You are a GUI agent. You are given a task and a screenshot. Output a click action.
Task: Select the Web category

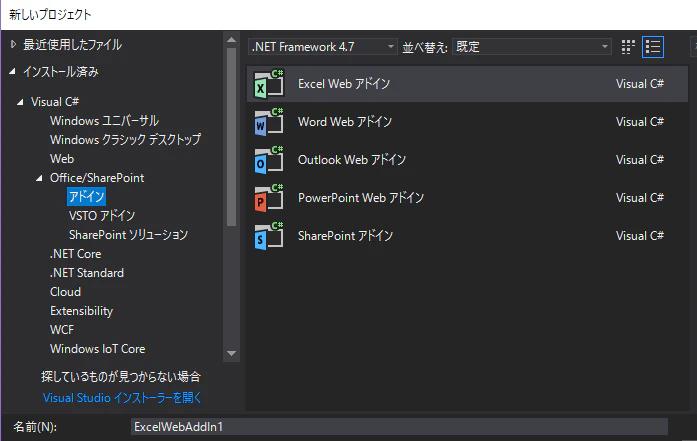(x=62, y=159)
